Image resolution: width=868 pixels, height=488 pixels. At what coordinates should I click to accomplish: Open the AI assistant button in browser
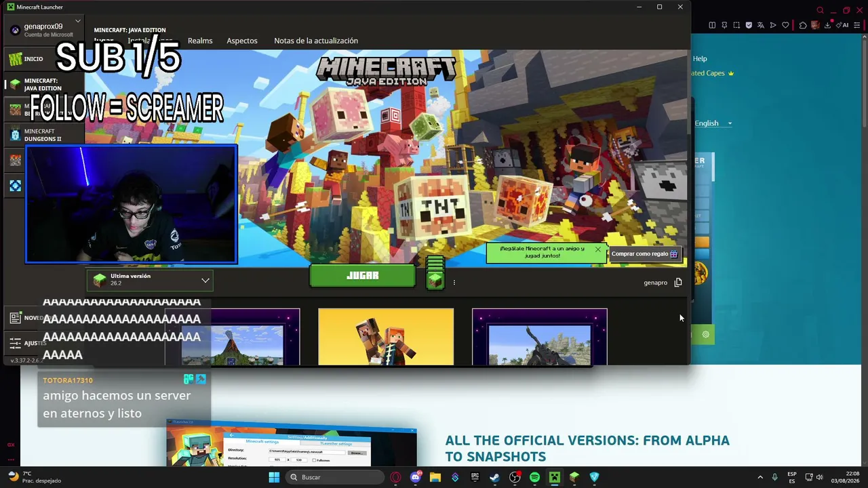point(843,25)
